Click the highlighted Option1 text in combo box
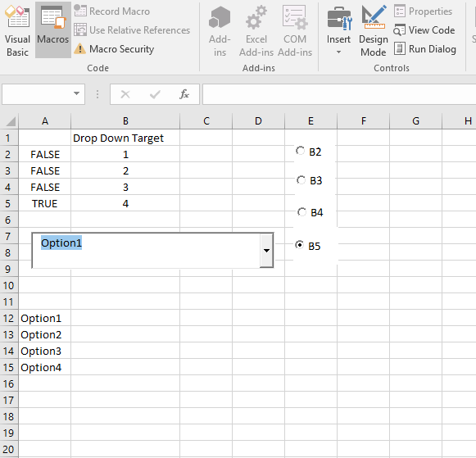476x458 pixels. tap(61, 243)
